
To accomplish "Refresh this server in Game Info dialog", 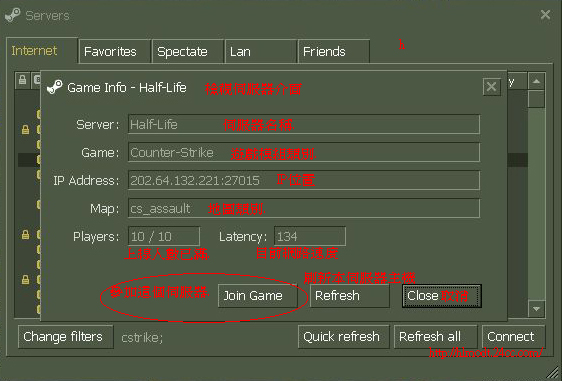I will click(349, 296).
